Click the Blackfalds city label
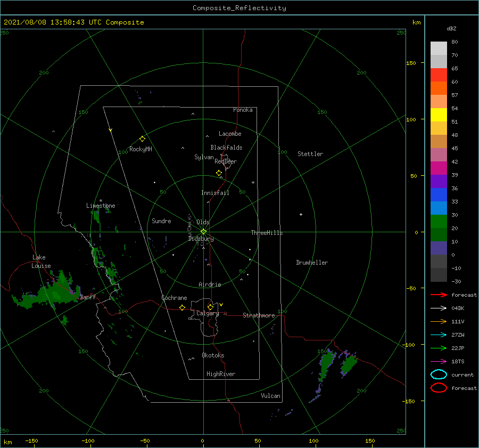Screen dimensions: 479x448 (x=226, y=148)
